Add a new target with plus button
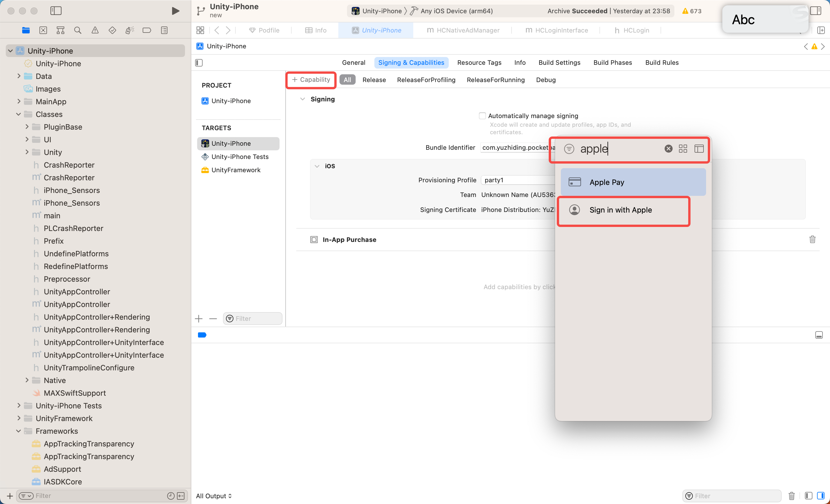Screen dimensions: 830x504 (x=199, y=319)
